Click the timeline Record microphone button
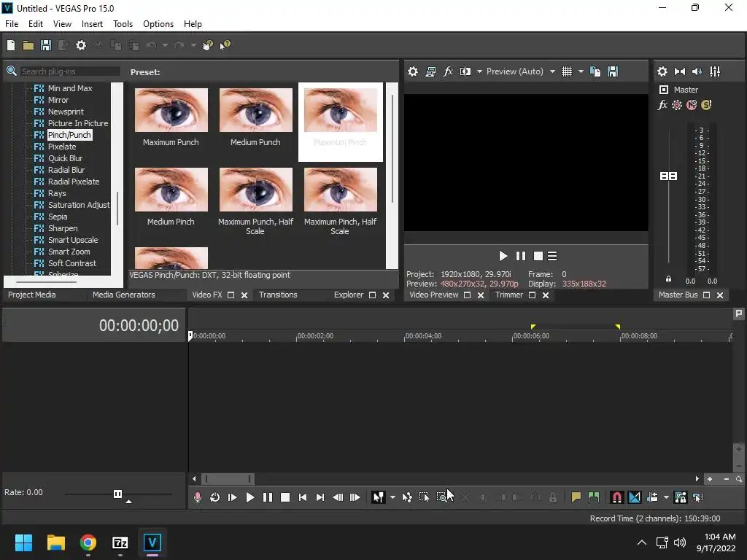This screenshot has height=560, width=747. pyautogui.click(x=198, y=497)
